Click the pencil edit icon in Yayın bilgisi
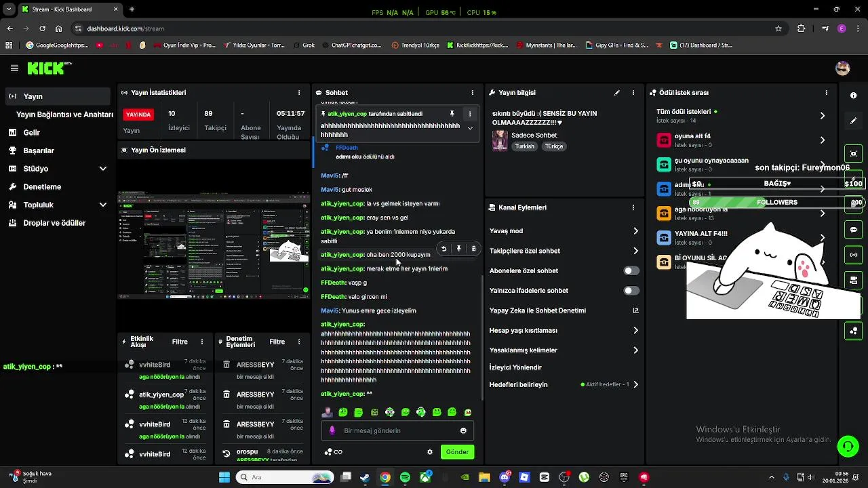868x488 pixels. pos(617,93)
